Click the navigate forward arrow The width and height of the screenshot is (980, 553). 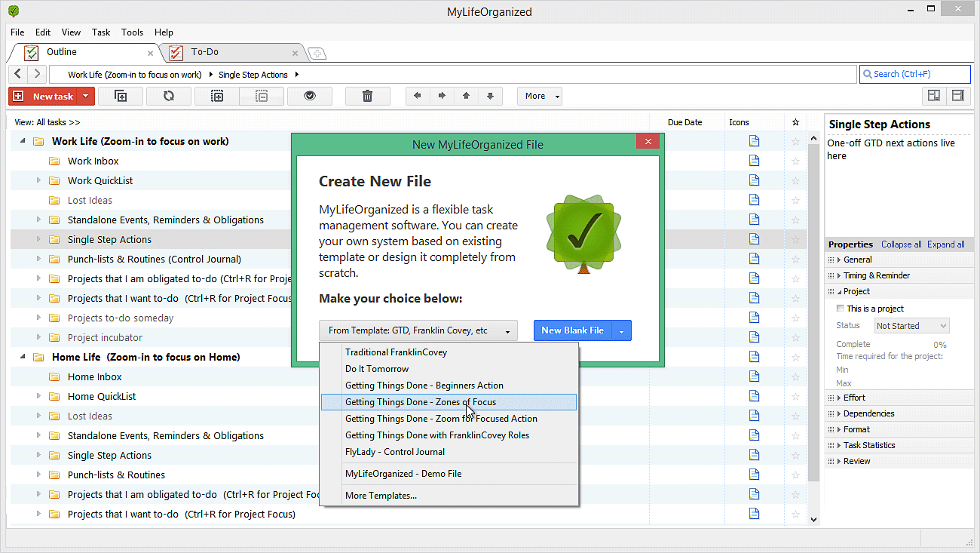(37, 74)
